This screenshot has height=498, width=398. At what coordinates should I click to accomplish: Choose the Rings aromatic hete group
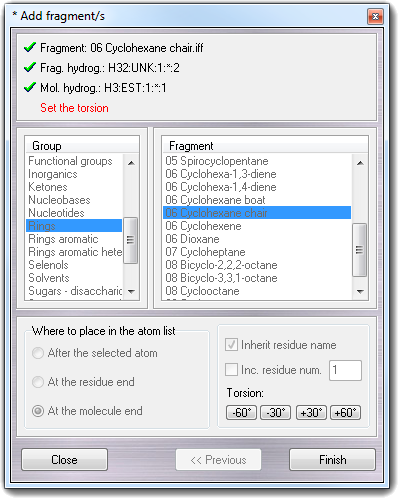tap(75, 252)
